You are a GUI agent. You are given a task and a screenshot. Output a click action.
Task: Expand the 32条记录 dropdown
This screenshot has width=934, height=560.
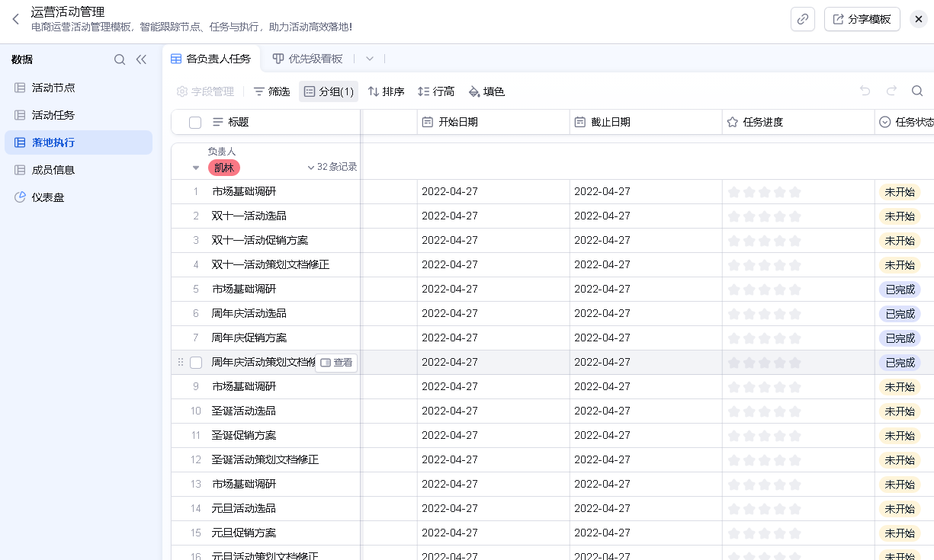coord(332,167)
